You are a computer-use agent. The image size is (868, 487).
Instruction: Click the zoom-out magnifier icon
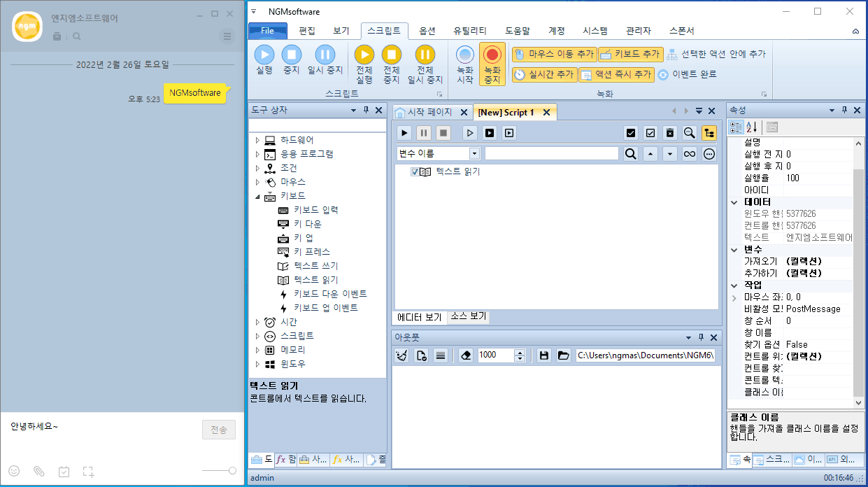tap(690, 132)
